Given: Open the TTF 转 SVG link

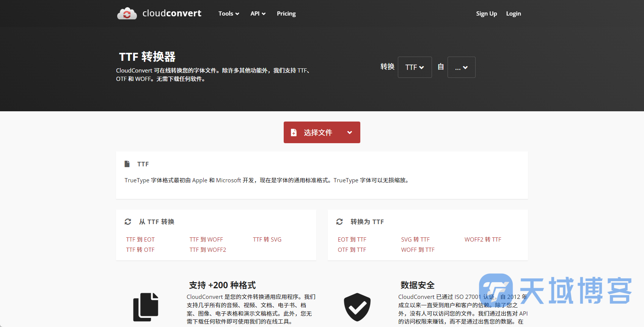Looking at the screenshot, I should (x=267, y=240).
